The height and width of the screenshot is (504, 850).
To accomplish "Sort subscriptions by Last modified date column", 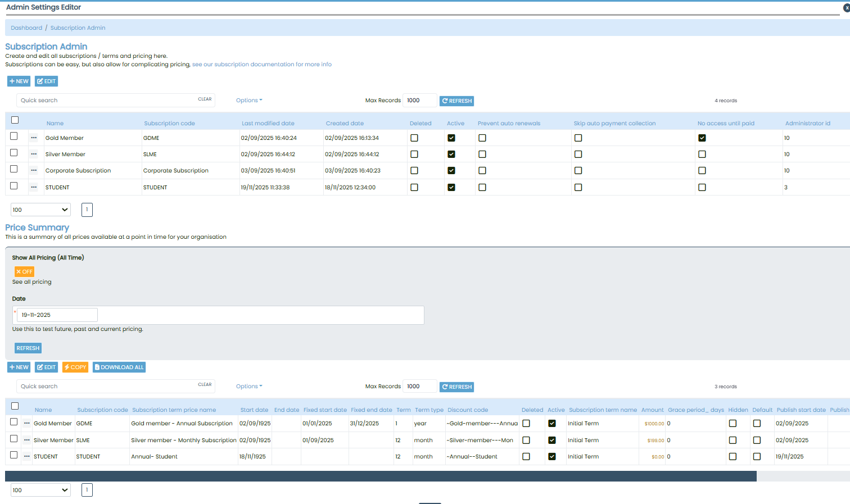I will (x=268, y=124).
